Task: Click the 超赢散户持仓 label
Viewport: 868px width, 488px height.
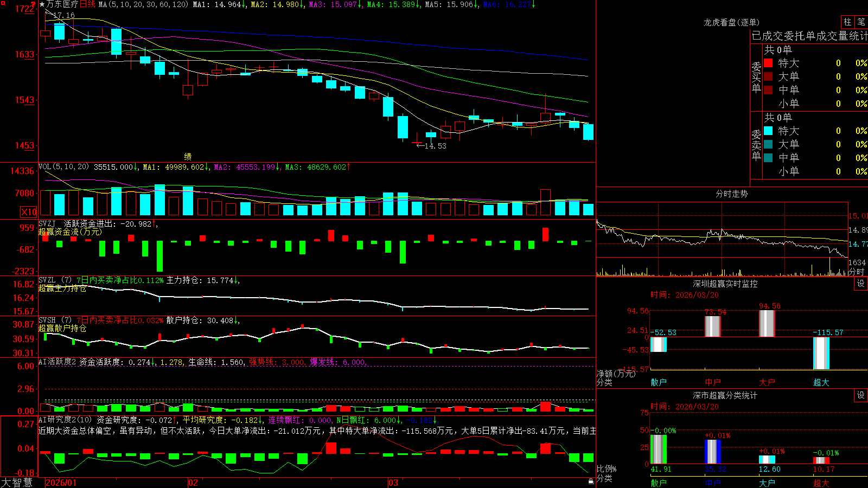Action: (x=62, y=328)
